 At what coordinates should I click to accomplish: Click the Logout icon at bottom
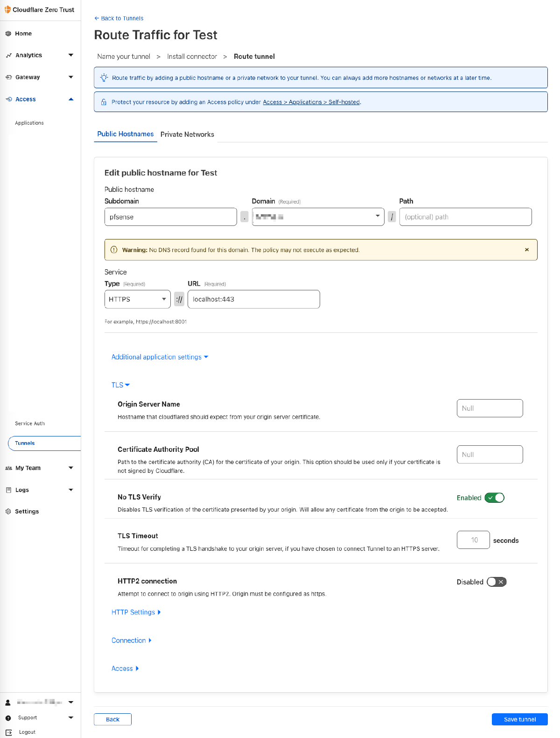[x=8, y=732]
